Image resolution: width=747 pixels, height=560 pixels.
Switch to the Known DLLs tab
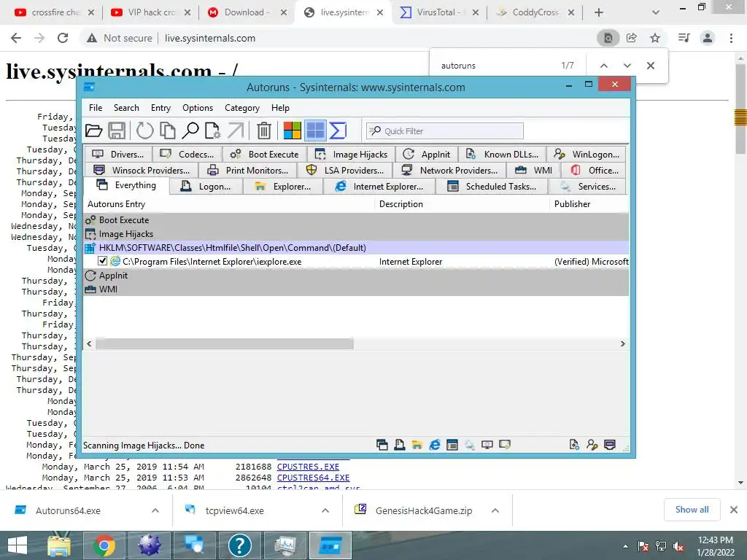(503, 155)
